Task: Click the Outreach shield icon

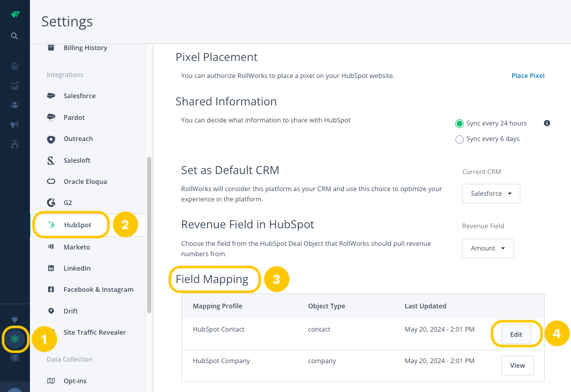Action: (x=51, y=139)
